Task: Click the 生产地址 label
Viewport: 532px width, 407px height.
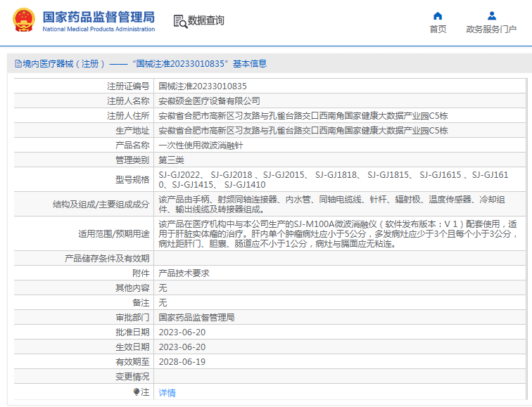Action: pos(132,131)
